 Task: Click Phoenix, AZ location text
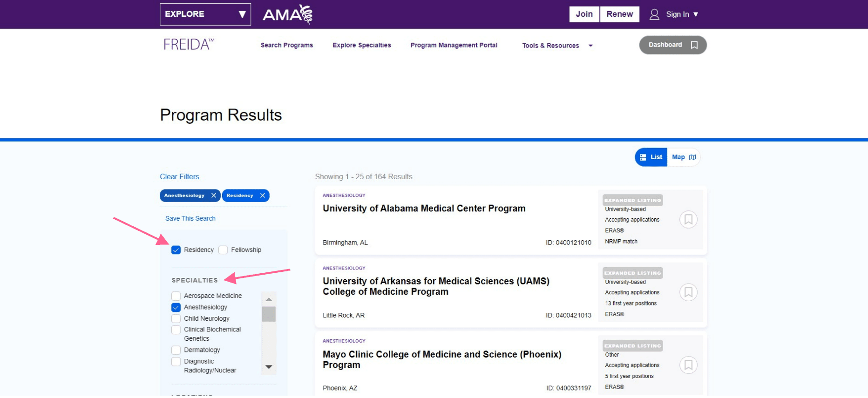click(340, 388)
